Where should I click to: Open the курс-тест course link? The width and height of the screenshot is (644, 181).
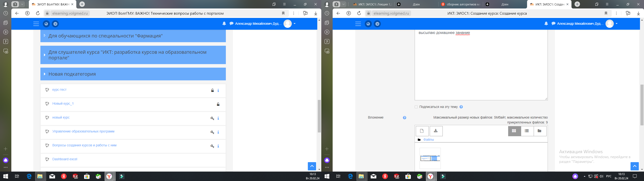(60, 90)
